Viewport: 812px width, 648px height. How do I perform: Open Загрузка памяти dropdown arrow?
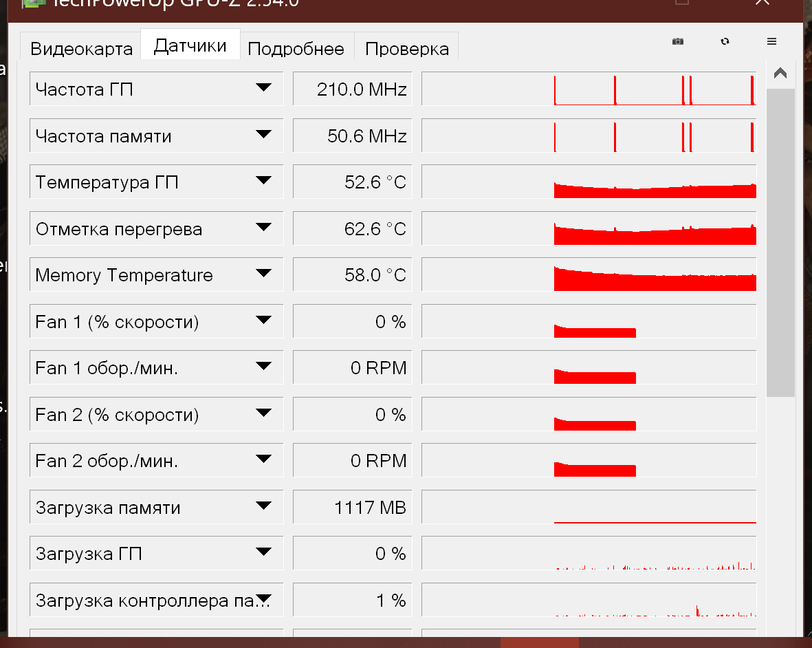pos(263,506)
